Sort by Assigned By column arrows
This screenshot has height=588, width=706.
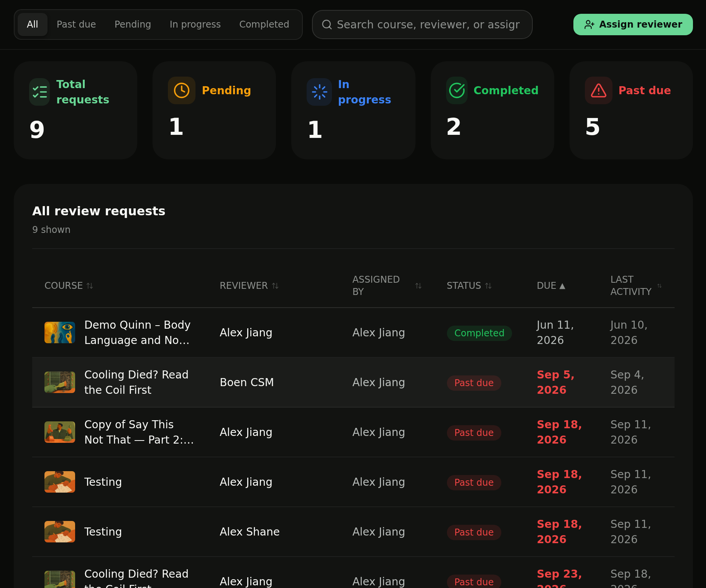(x=418, y=286)
